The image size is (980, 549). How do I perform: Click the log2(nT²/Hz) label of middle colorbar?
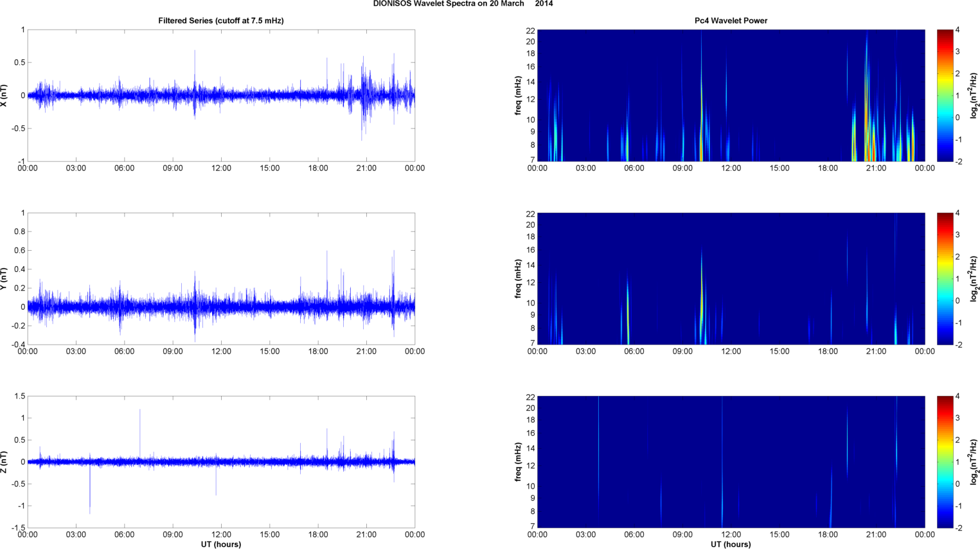[974, 279]
